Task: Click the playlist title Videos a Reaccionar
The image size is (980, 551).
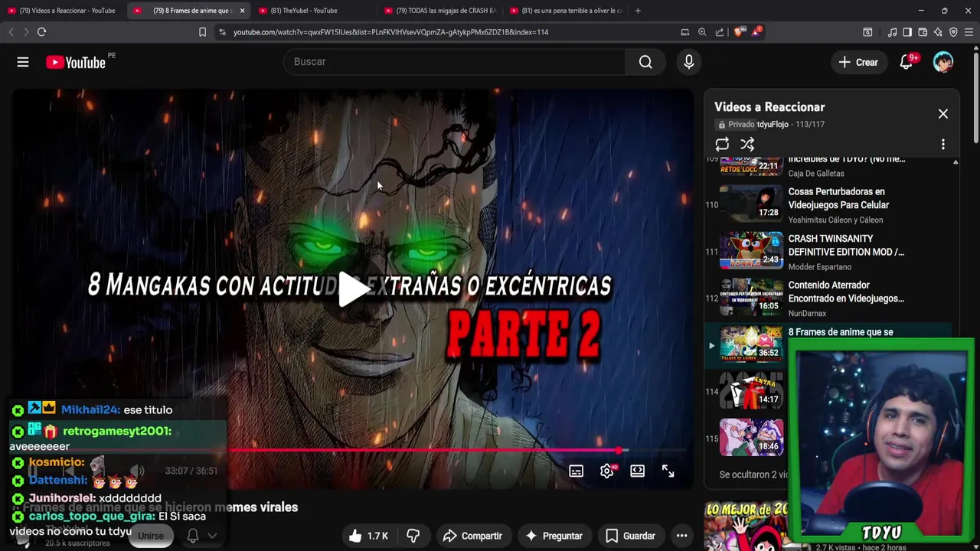Action: click(769, 107)
